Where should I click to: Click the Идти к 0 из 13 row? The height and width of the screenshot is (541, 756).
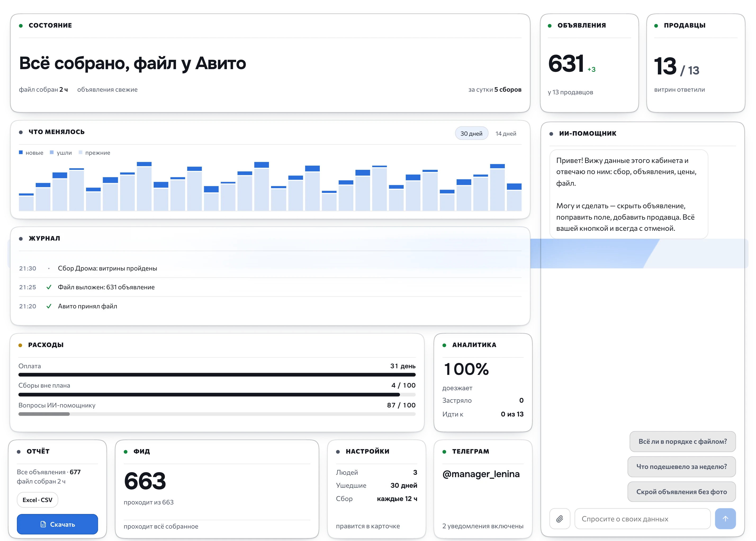pyautogui.click(x=483, y=414)
